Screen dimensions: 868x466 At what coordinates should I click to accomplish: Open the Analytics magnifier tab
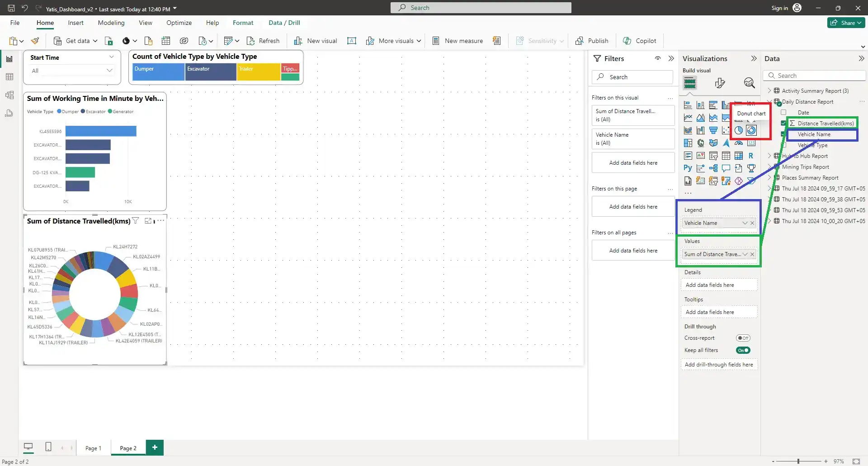click(x=749, y=83)
